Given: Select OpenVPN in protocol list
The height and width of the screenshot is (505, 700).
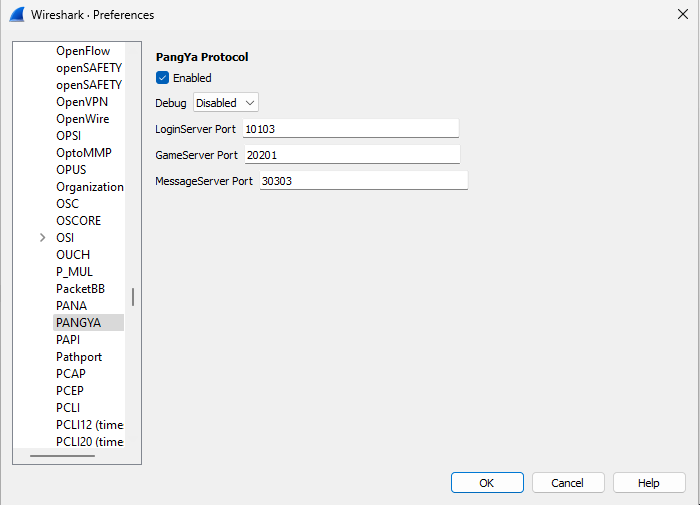Looking at the screenshot, I should tap(82, 102).
